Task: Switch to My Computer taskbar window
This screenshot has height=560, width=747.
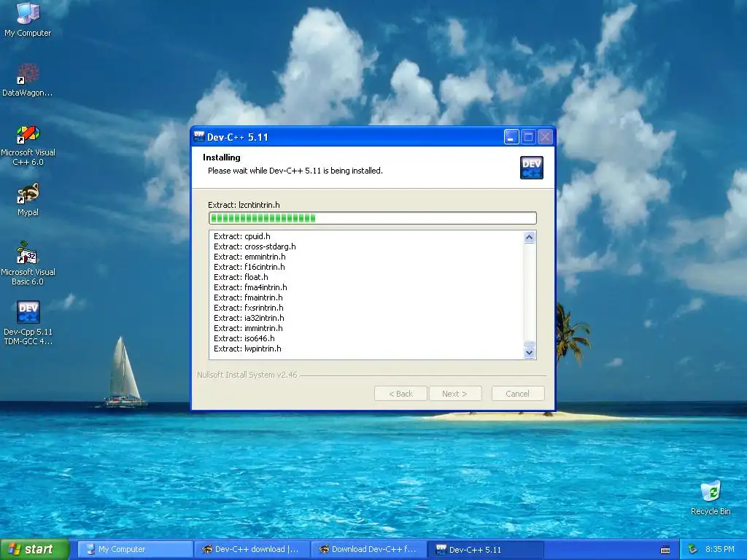Action: 135,550
